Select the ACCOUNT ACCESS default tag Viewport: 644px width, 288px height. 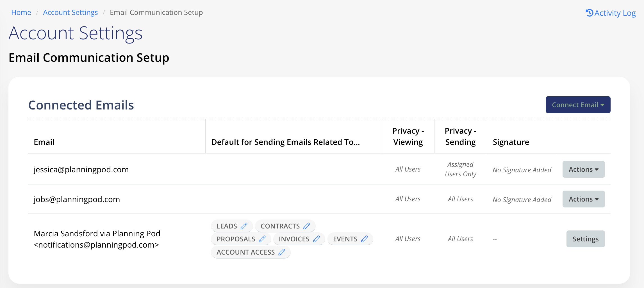pos(251,252)
